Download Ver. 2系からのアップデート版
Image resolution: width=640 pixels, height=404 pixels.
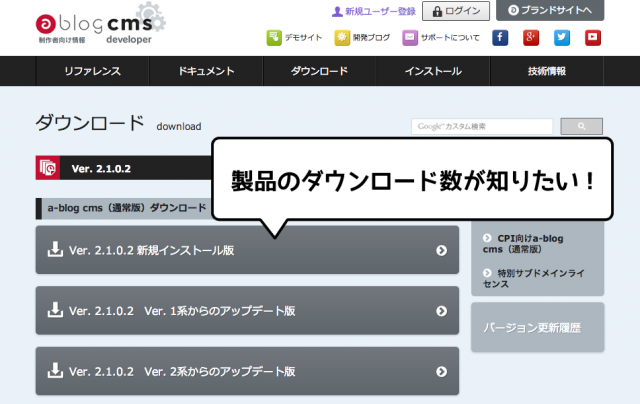coord(247,371)
